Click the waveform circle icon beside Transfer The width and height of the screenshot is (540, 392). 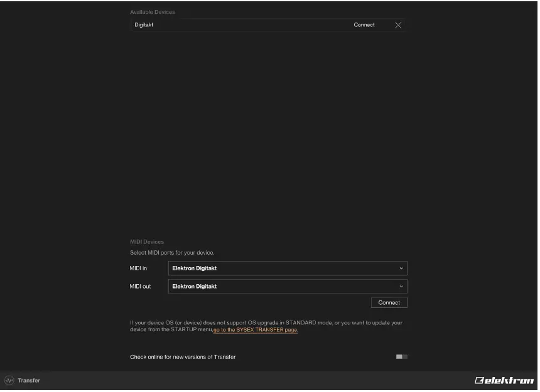8,380
